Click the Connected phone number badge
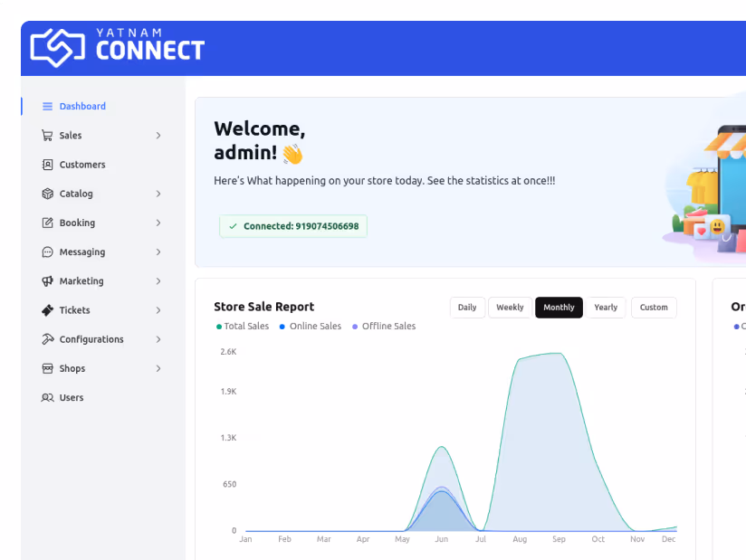The width and height of the screenshot is (746, 560). [292, 225]
